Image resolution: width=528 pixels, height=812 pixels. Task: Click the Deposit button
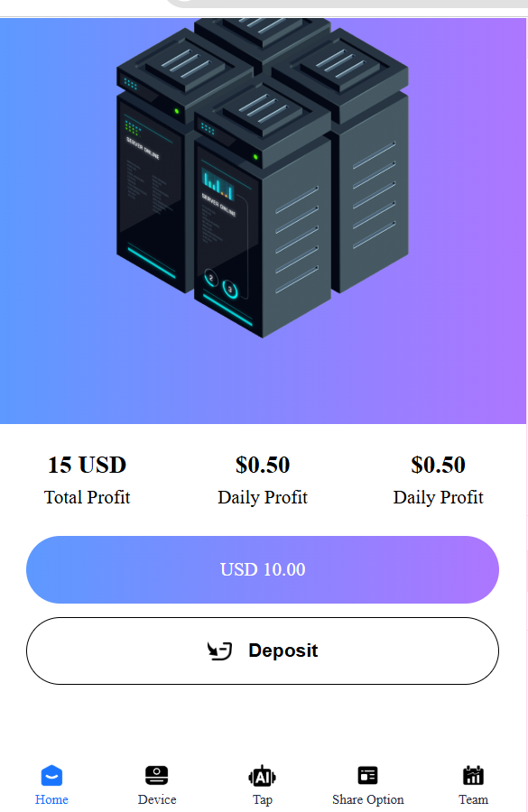click(x=263, y=651)
